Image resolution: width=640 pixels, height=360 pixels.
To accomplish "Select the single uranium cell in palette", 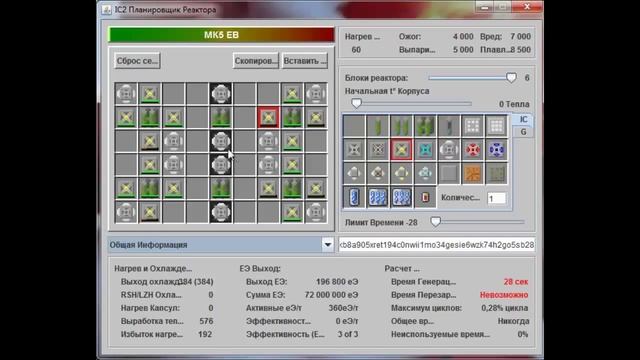I will (x=378, y=126).
